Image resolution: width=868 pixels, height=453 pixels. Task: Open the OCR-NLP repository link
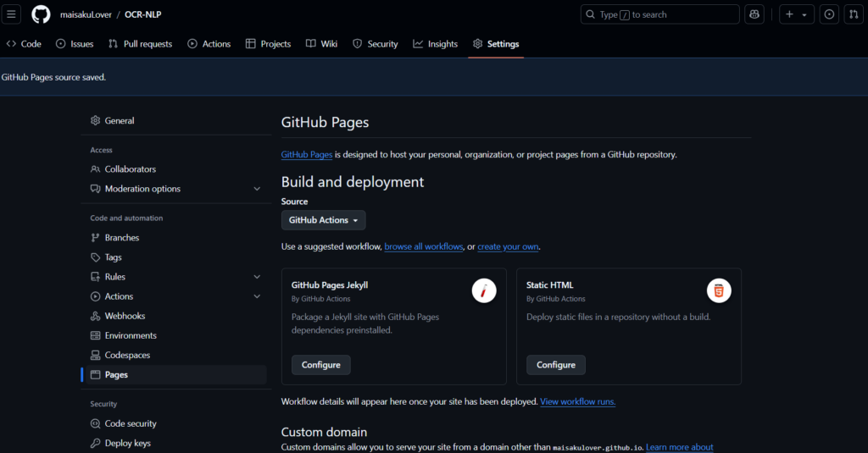point(142,14)
